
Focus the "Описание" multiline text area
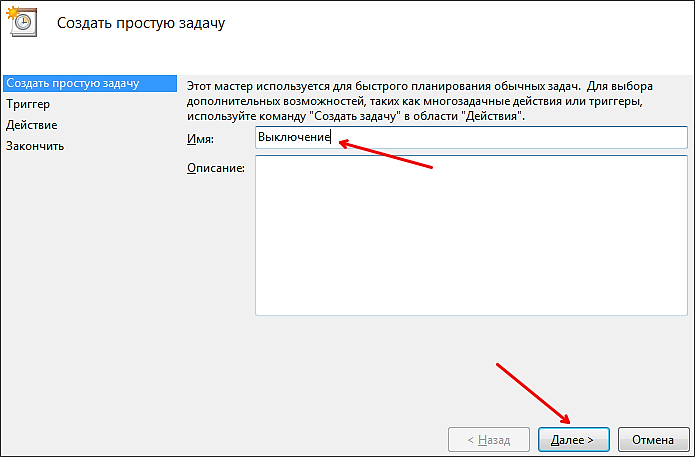470,235
